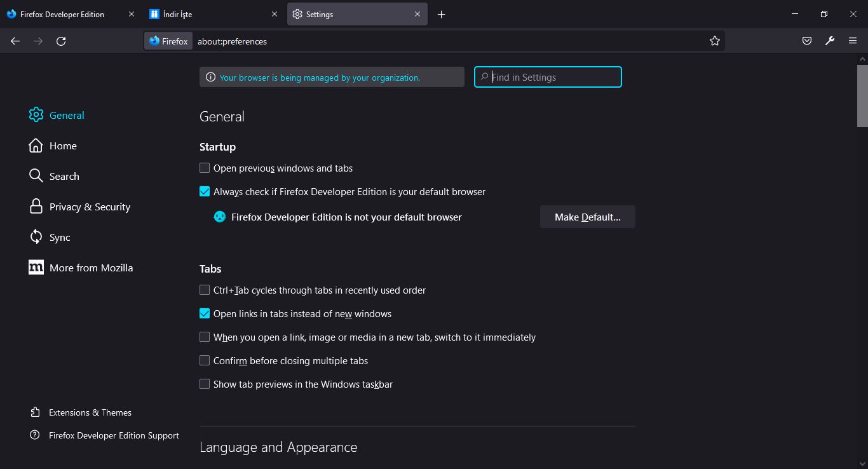Open the Save to Pocket icon
Image resolution: width=868 pixels, height=469 pixels.
807,41
